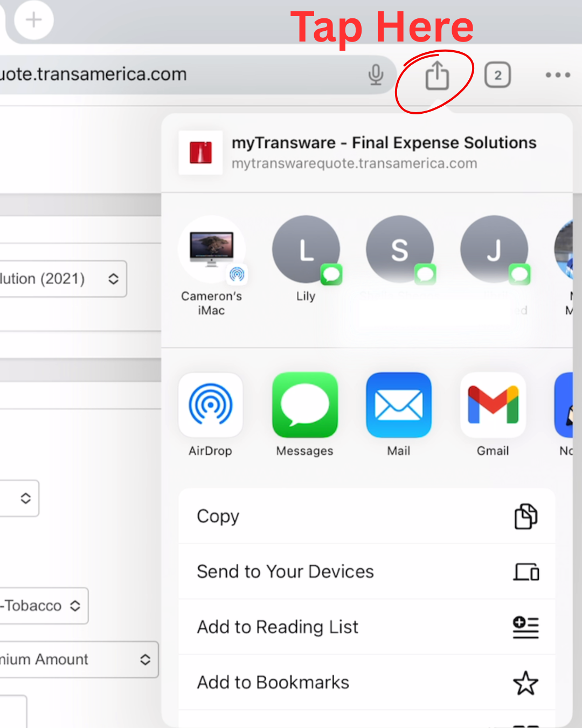Share with contact marked J

[494, 250]
